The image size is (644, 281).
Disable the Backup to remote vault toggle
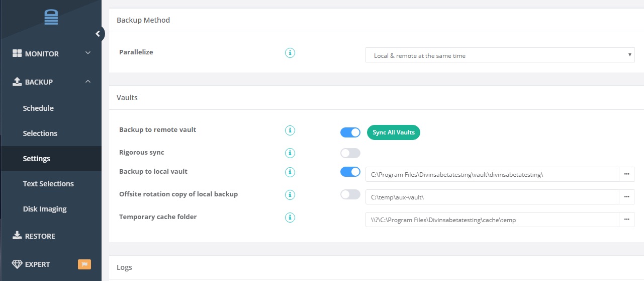(350, 132)
